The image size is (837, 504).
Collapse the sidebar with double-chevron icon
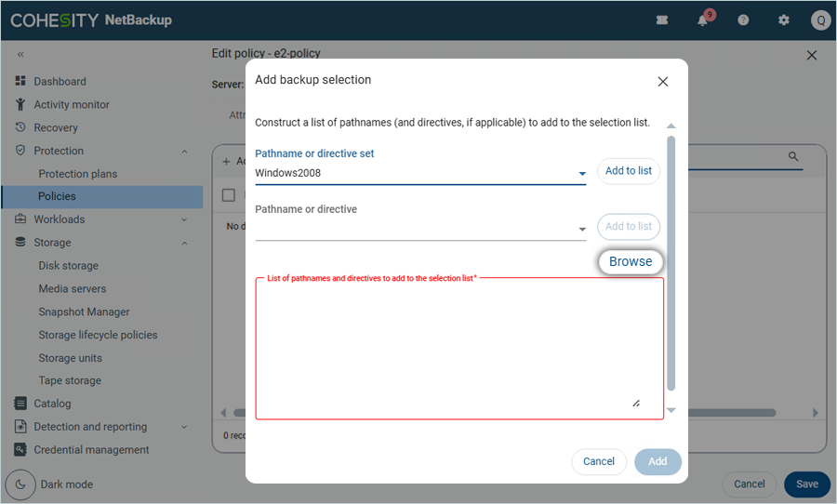point(20,56)
